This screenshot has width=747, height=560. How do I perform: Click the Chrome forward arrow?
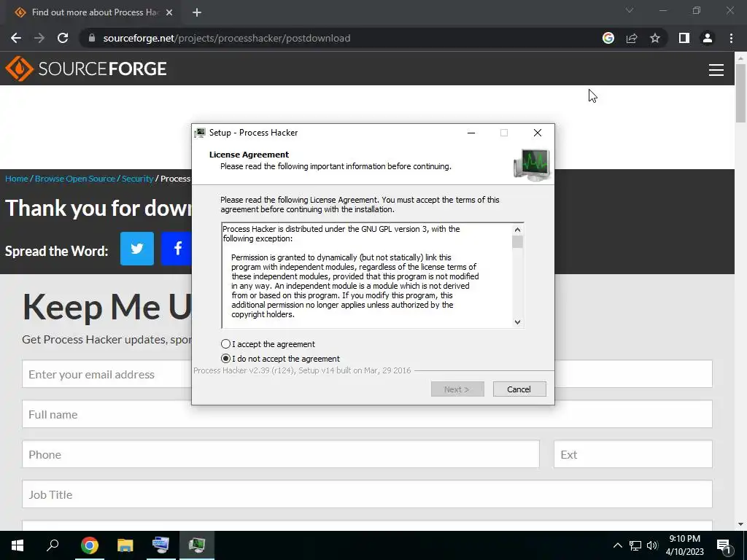pyautogui.click(x=39, y=38)
